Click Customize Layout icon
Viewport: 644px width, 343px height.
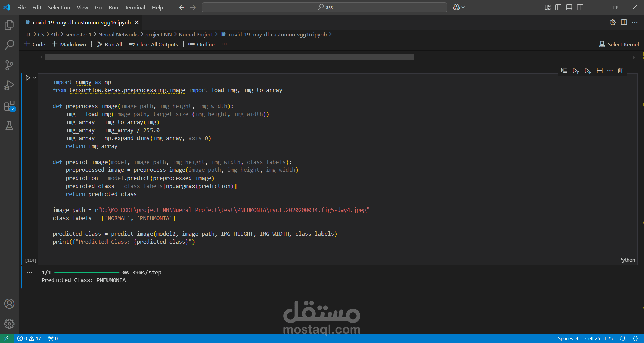click(548, 7)
